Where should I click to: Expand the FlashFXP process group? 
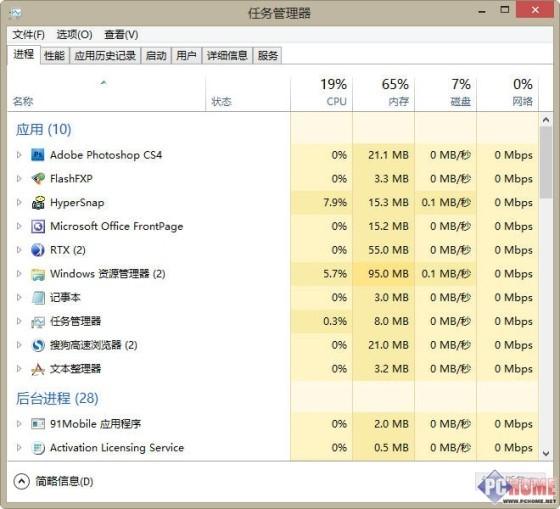pyautogui.click(x=19, y=179)
